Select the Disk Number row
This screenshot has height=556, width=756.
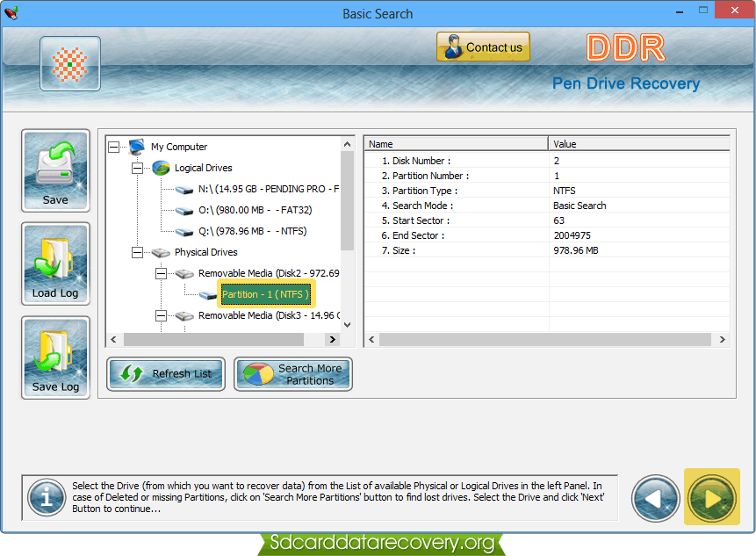point(547,161)
